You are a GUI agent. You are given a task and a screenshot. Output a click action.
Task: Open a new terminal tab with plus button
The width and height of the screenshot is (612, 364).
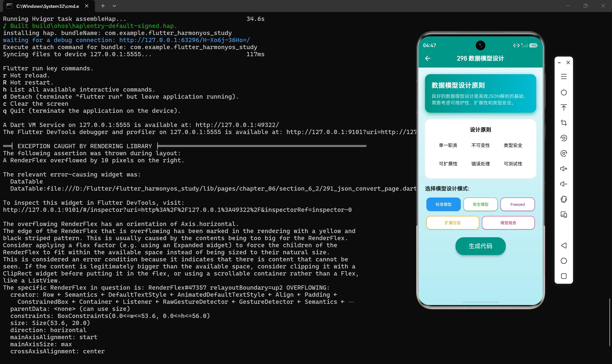(103, 6)
